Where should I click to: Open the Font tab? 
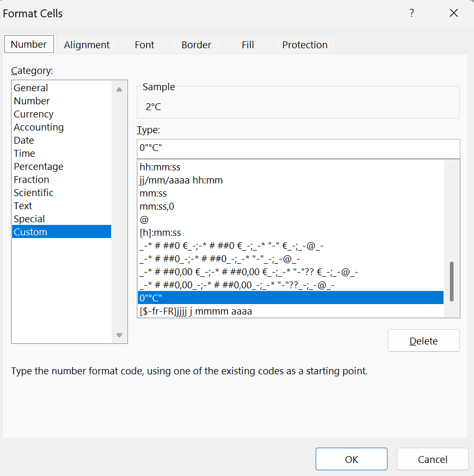pyautogui.click(x=144, y=45)
